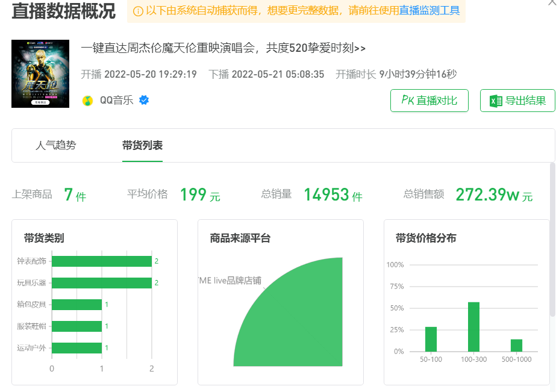Click the 钟表配饰 category label

pyautogui.click(x=31, y=261)
